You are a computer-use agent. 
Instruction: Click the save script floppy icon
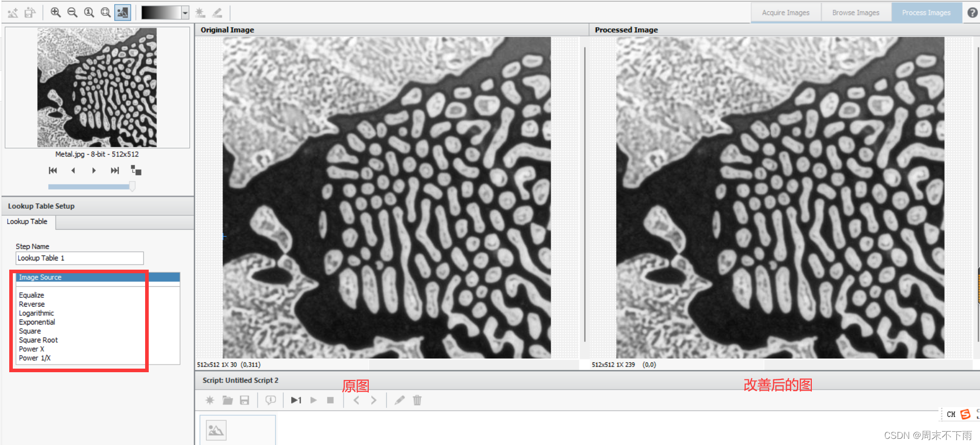pyautogui.click(x=245, y=400)
